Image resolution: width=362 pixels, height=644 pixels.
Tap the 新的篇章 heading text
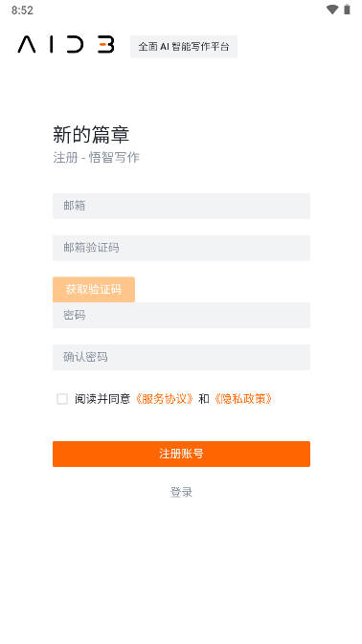coord(91,134)
